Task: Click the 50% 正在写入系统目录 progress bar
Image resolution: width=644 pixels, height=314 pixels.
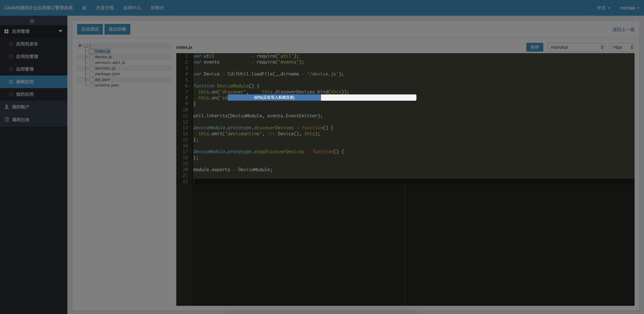Action: pos(322,97)
